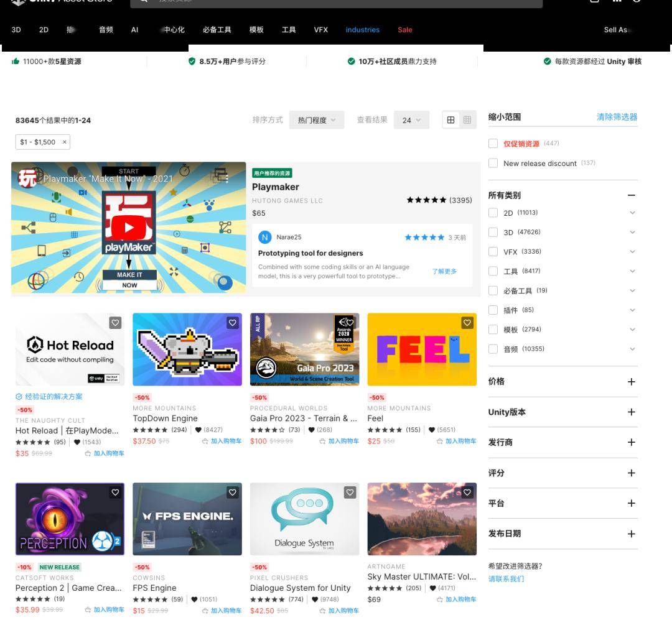The image size is (672, 620).
Task: Enable New release discount checkbox
Action: tap(493, 163)
